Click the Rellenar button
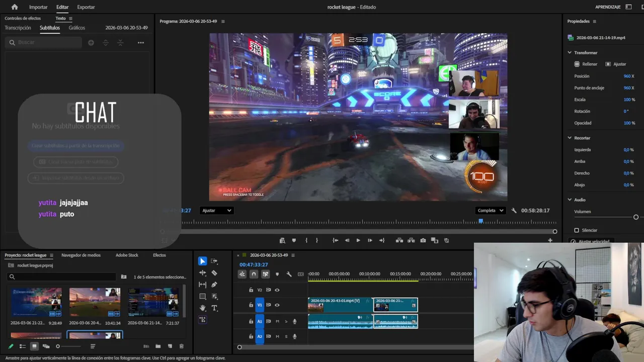644x362 pixels. (x=586, y=64)
